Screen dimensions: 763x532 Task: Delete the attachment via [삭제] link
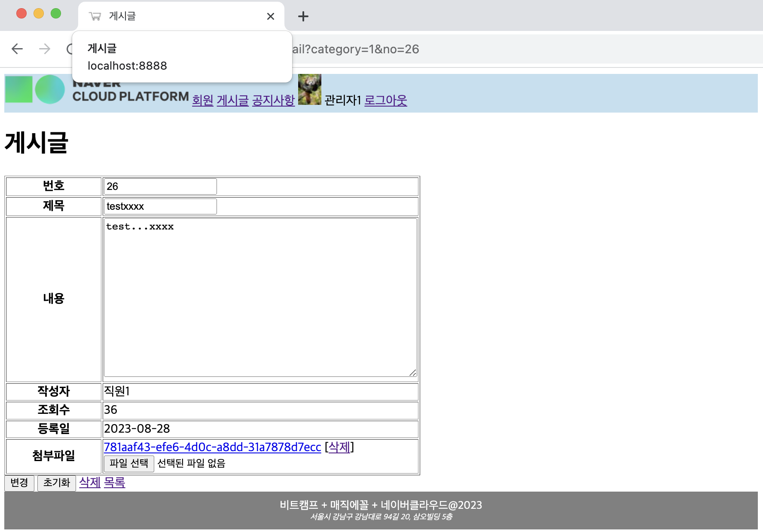click(x=339, y=447)
